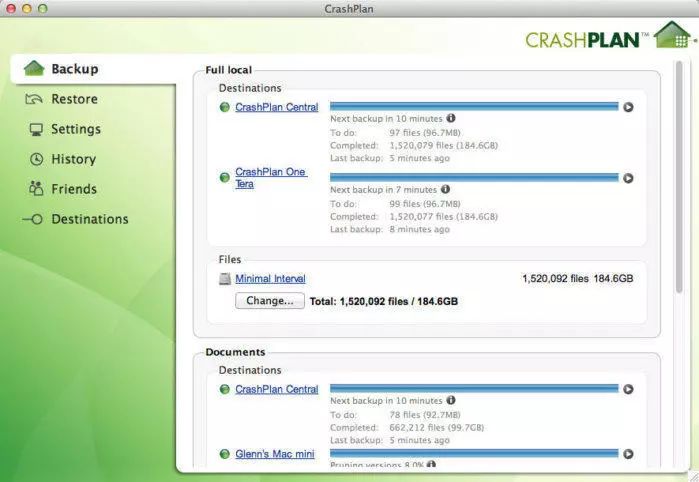Switch to the Restore section
The image size is (699, 482).
point(74,99)
